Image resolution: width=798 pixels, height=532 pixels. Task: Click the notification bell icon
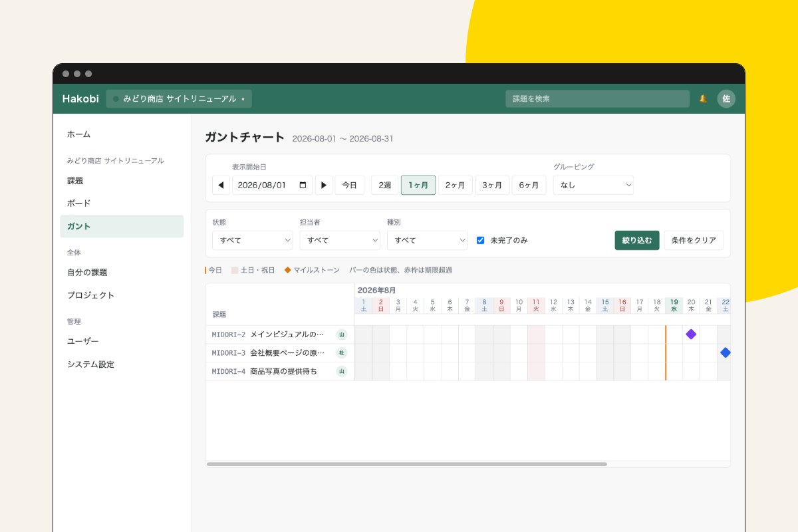pos(703,99)
